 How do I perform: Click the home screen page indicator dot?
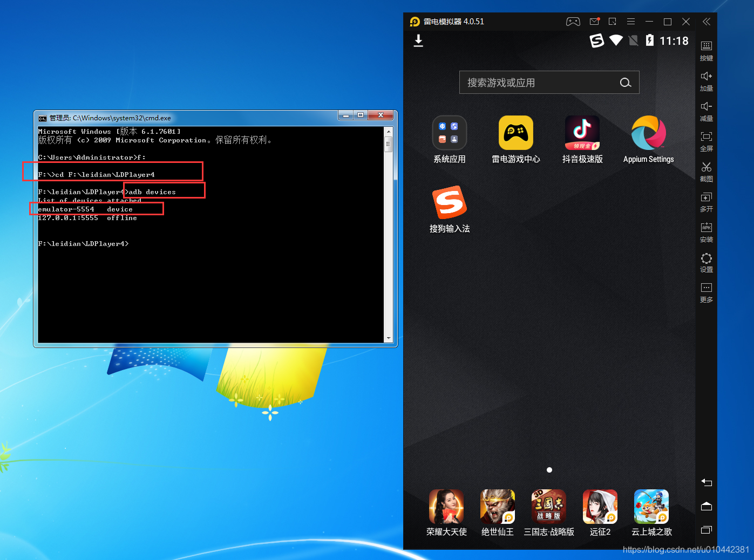[549, 470]
